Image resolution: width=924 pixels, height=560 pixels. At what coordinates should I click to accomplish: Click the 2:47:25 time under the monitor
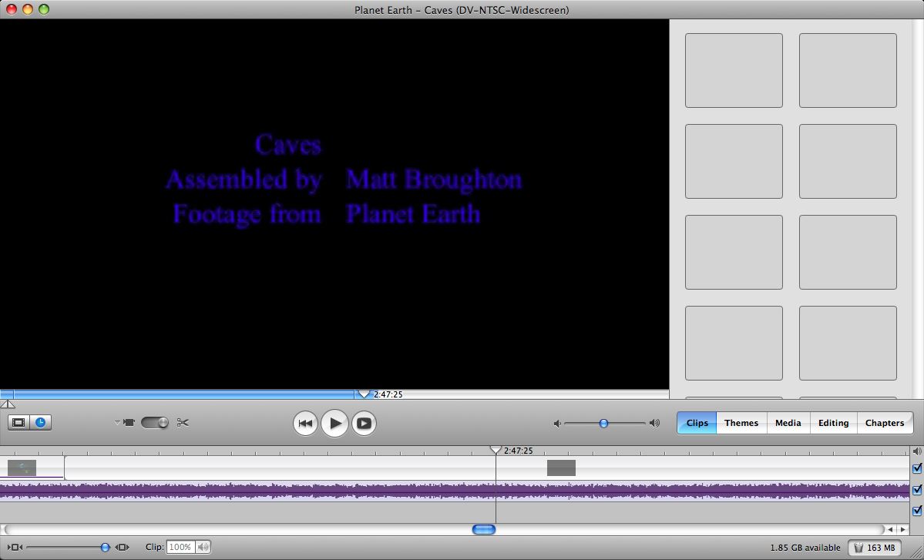pyautogui.click(x=388, y=394)
